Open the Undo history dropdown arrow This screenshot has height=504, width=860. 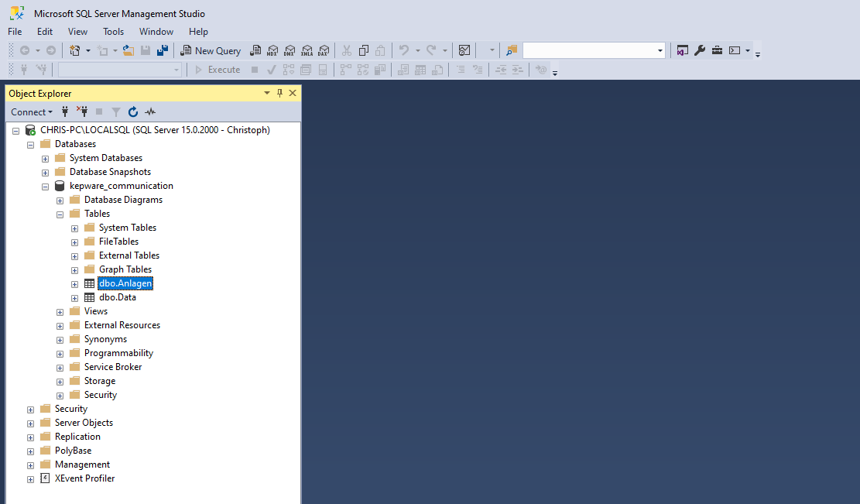(x=417, y=50)
